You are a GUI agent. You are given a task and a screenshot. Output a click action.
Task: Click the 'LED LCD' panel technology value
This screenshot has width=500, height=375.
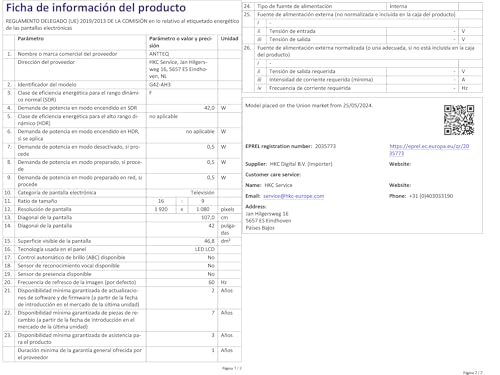(205, 249)
